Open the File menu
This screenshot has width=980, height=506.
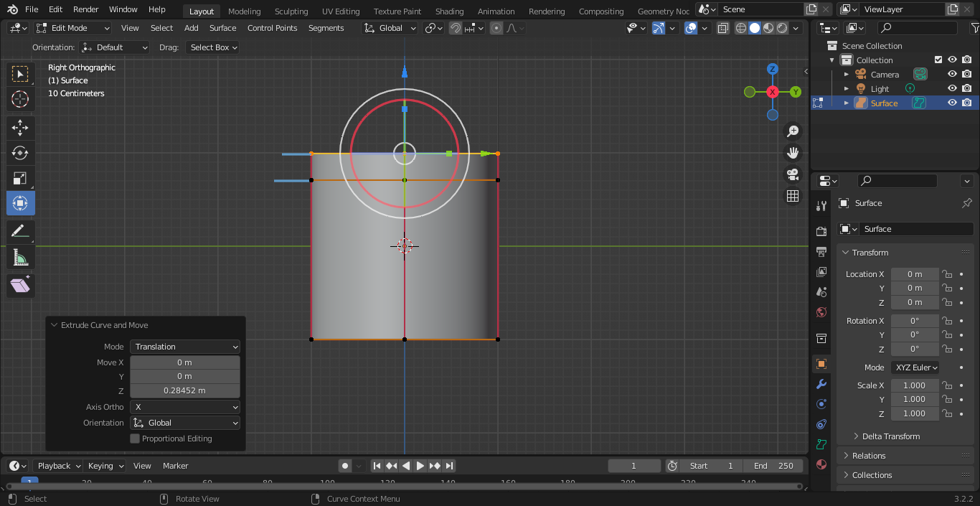32,9
